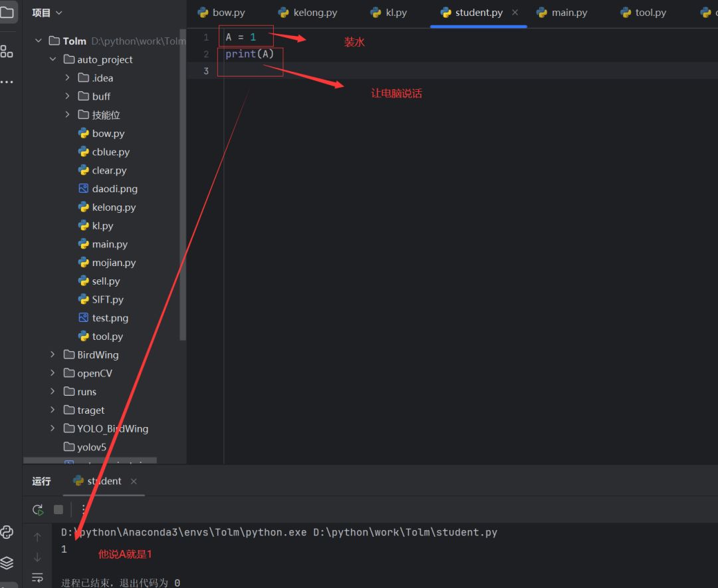This screenshot has height=588, width=718.
Task: Open more run actions menu
Action: (83, 510)
